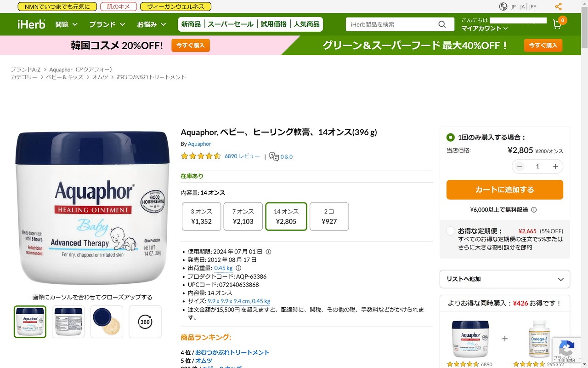The width and height of the screenshot is (588, 368).
Task: Click info icon beside free shipping note
Action: (534, 210)
